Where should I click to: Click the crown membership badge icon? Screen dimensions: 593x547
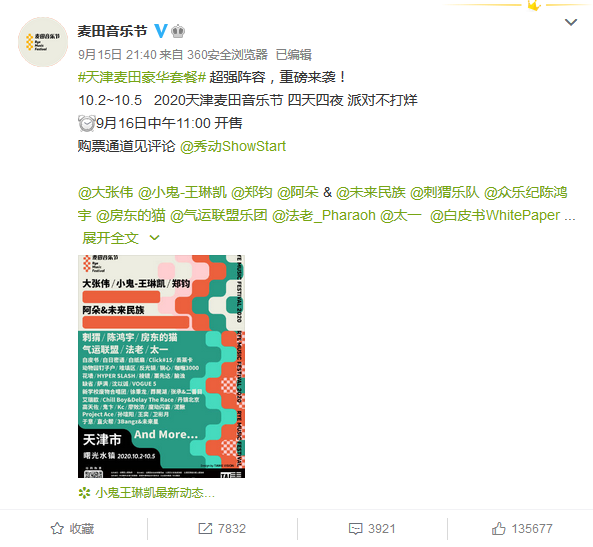(178, 31)
